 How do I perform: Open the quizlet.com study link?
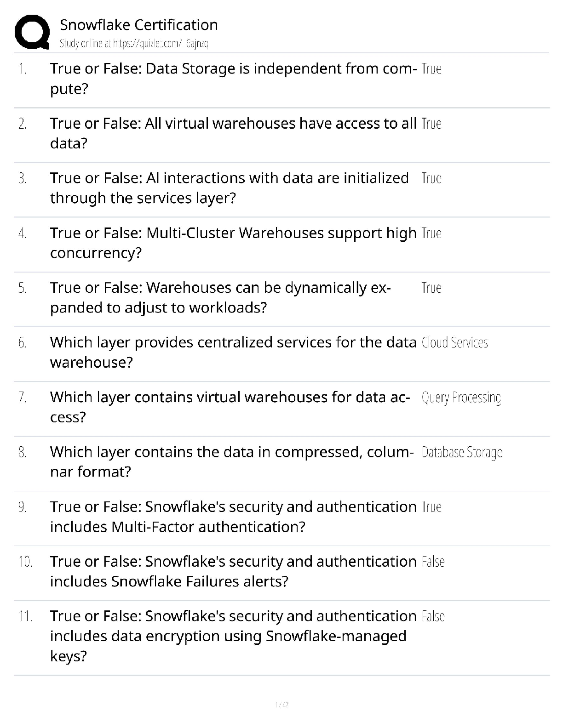[134, 44]
